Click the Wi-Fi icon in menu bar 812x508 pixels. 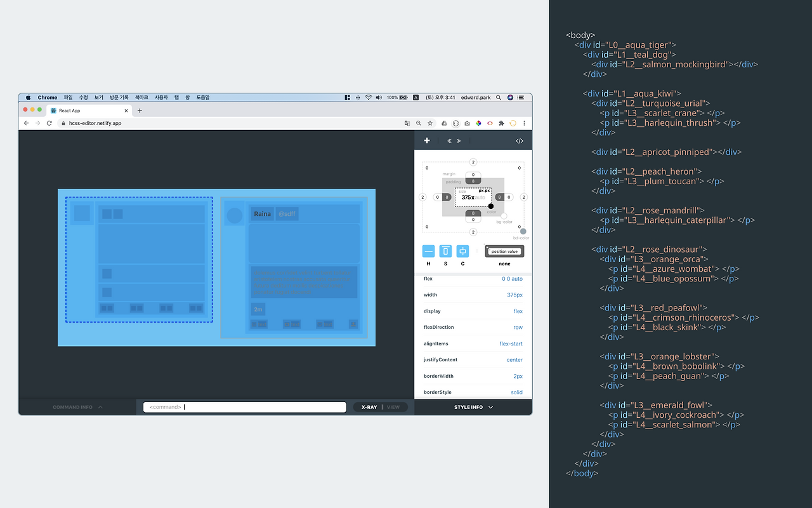tap(368, 98)
